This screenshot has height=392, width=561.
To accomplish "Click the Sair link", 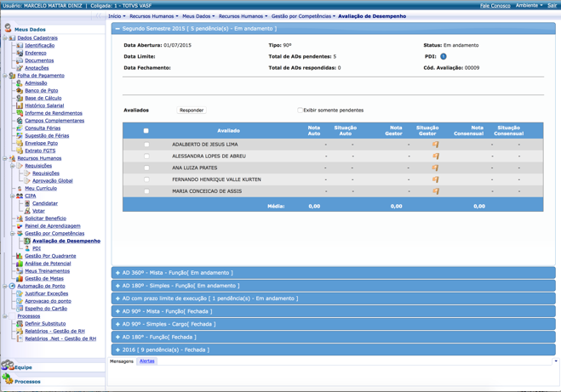I will pyautogui.click(x=552, y=5).
